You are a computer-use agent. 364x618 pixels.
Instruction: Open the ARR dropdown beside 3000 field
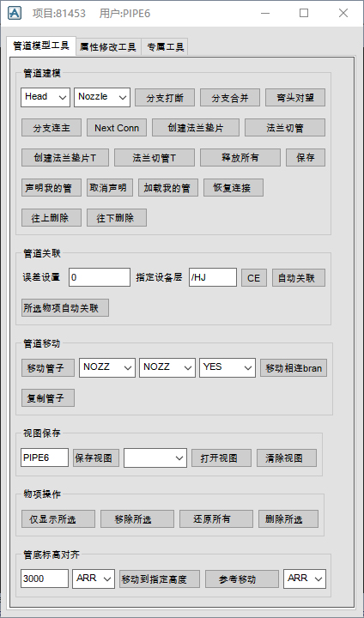pyautogui.click(x=94, y=579)
